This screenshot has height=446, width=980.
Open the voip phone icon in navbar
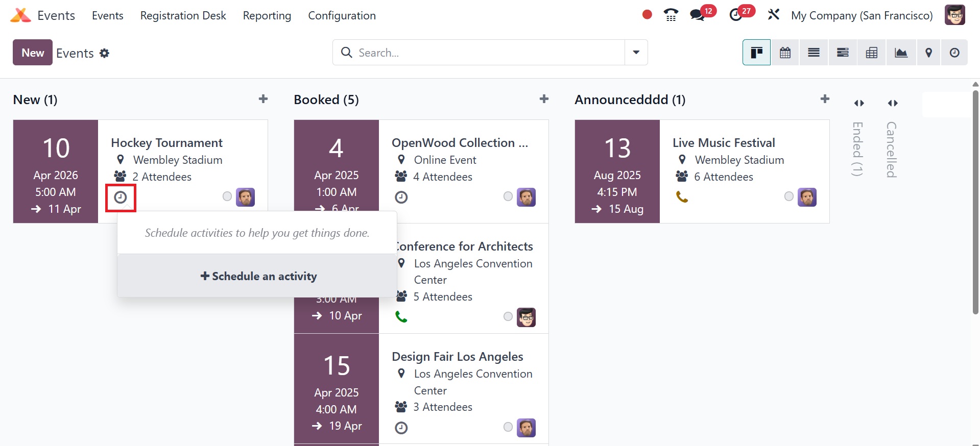click(x=671, y=15)
